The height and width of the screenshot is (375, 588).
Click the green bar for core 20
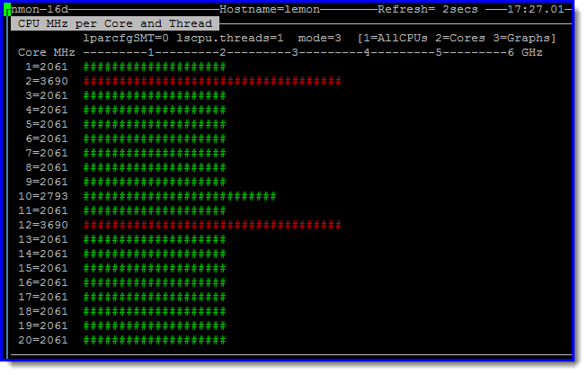155,340
